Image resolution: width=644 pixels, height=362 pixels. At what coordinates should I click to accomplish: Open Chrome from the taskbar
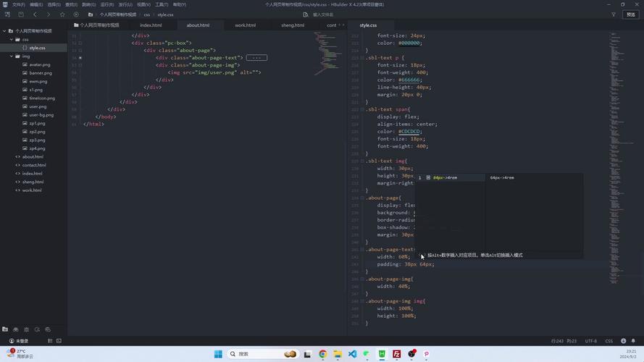click(323, 354)
